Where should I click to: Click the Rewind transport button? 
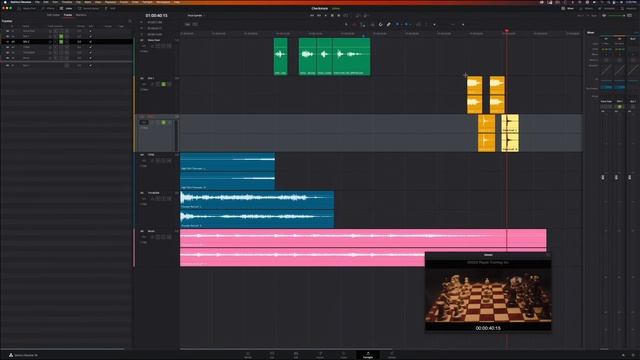312,16
